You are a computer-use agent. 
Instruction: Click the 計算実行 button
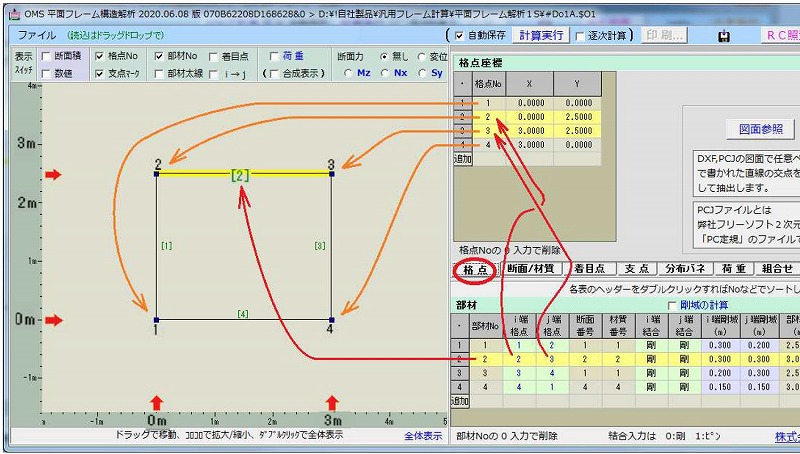point(541,35)
